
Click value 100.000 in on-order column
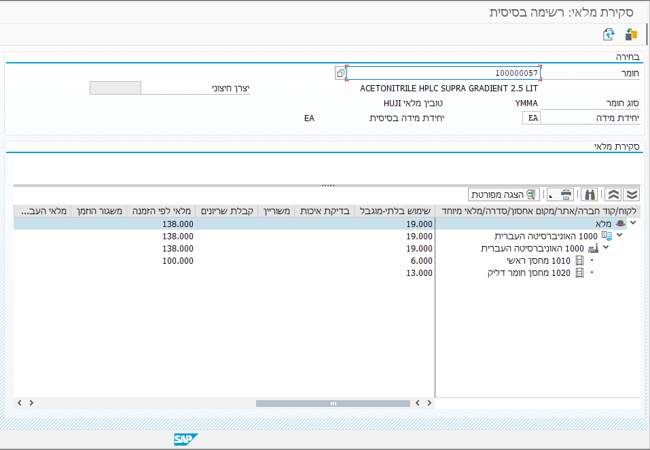(x=178, y=261)
